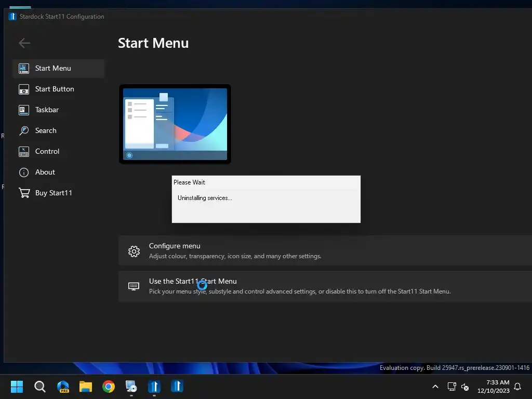Click keyboard icon beside Use the Start11
The height and width of the screenshot is (399, 532).
point(134,286)
